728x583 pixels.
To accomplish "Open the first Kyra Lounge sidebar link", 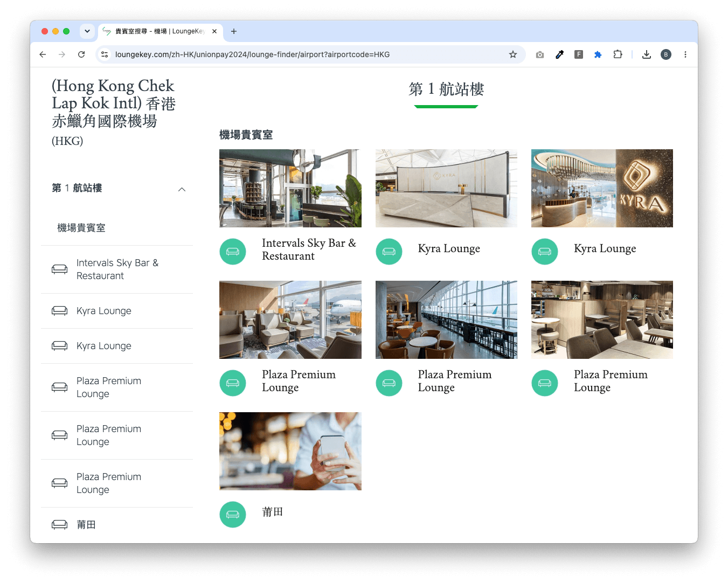I will pos(104,311).
